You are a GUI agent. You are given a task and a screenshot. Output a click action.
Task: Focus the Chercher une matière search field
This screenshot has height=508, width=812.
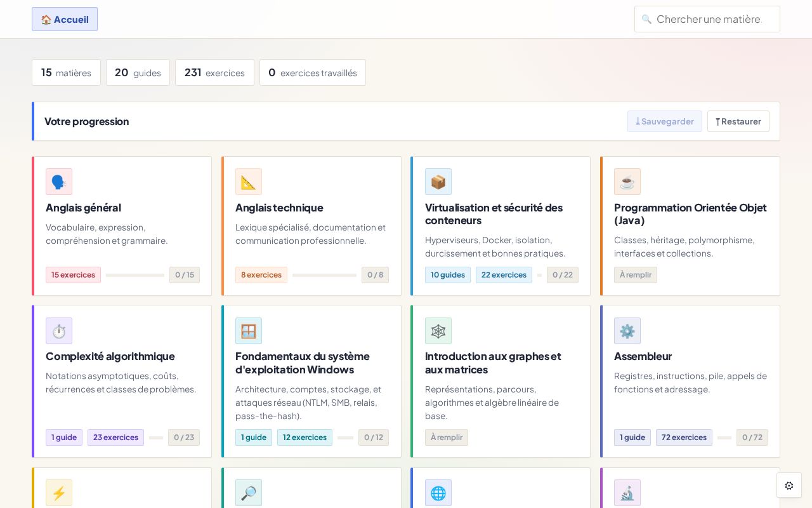click(707, 19)
